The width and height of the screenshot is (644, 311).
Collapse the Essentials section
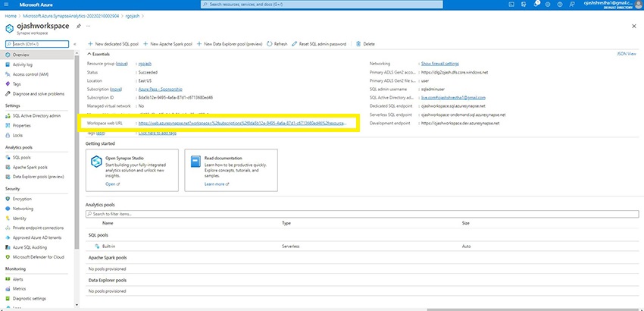coord(98,55)
